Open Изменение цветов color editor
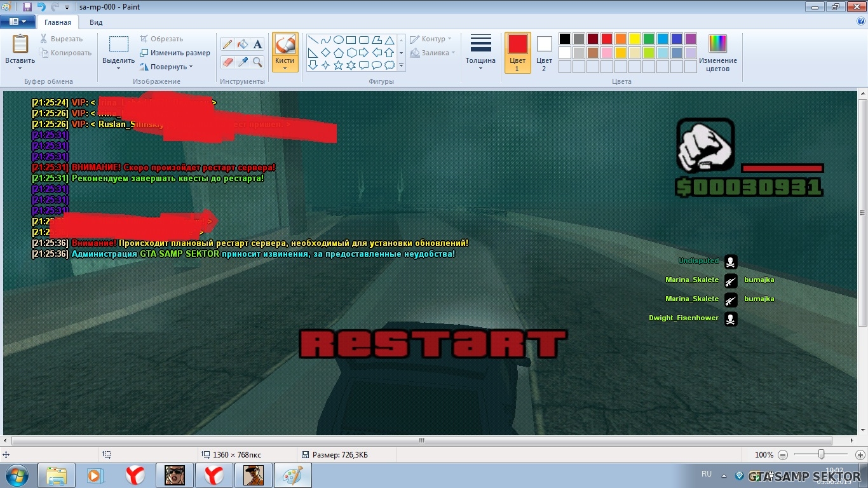 coord(717,53)
